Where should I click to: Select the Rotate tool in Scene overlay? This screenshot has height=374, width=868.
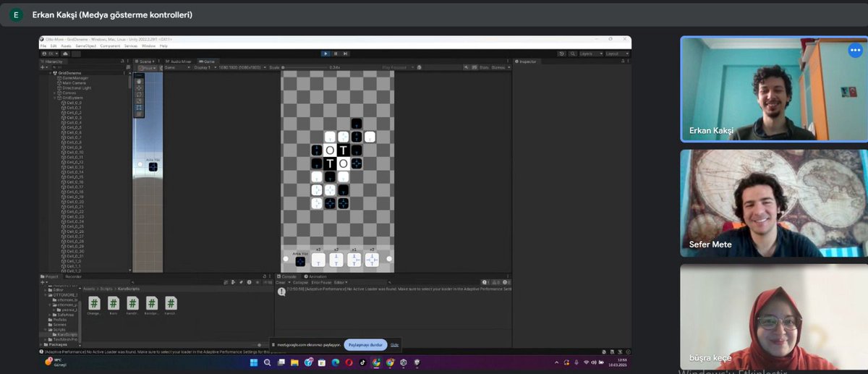pos(140,95)
